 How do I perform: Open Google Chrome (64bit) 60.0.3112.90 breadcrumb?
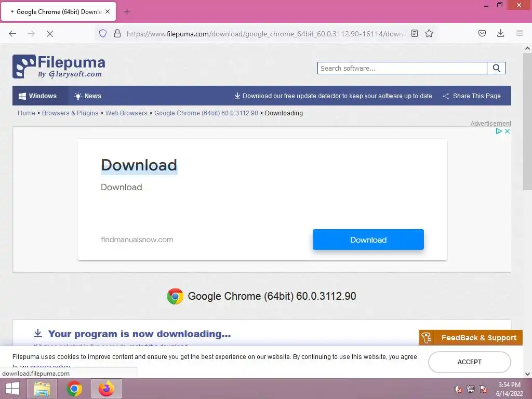[206, 113]
